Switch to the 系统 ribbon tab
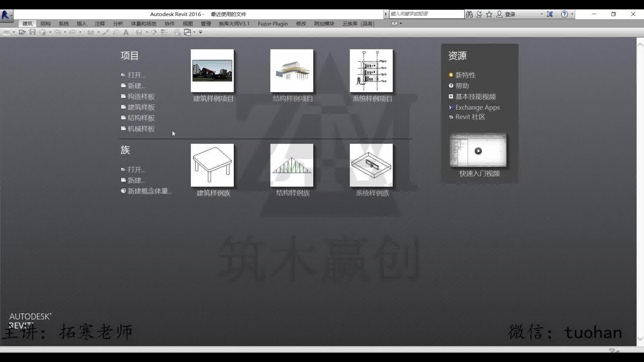Image resolution: width=644 pixels, height=362 pixels. [64, 23]
